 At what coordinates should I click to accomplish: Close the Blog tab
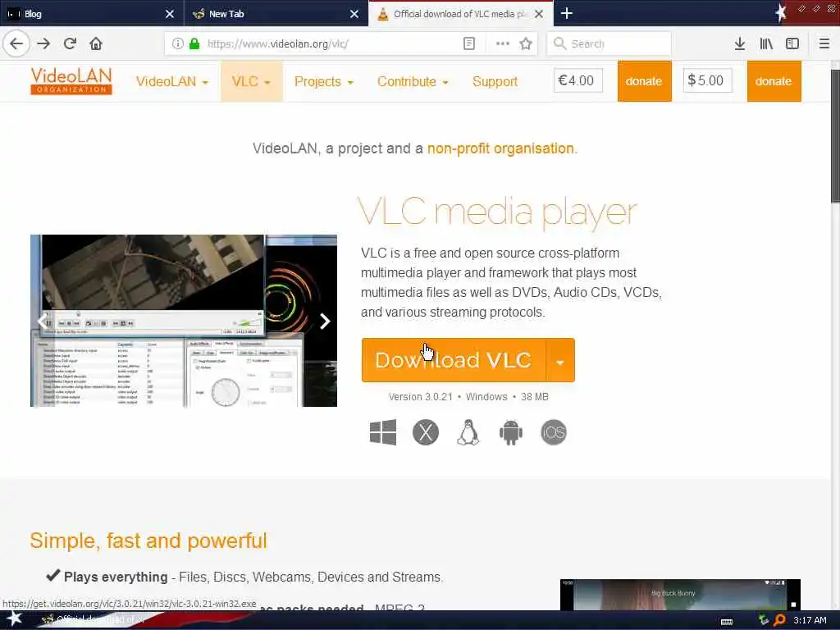pos(170,14)
